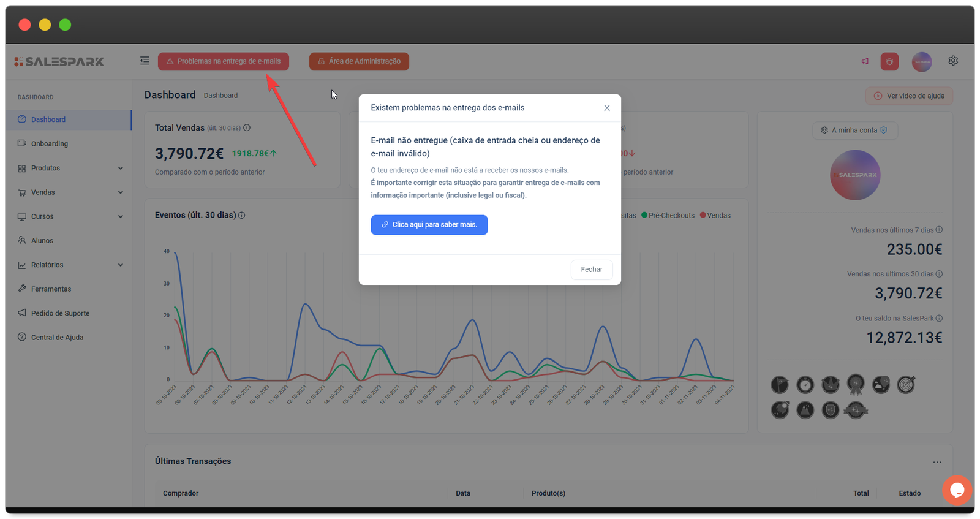Toggle the sidebar collapse menu icon

(145, 61)
